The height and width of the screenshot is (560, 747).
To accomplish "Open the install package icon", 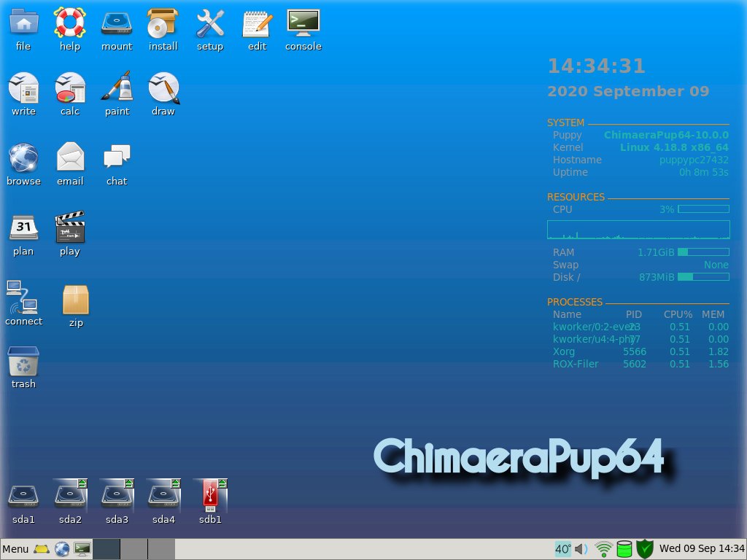I will click(163, 23).
